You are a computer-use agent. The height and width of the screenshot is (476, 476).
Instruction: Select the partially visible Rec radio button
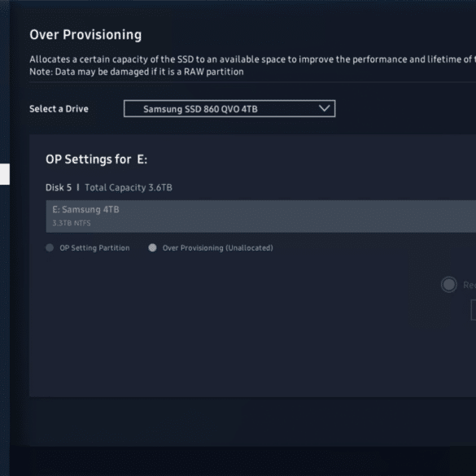(449, 285)
